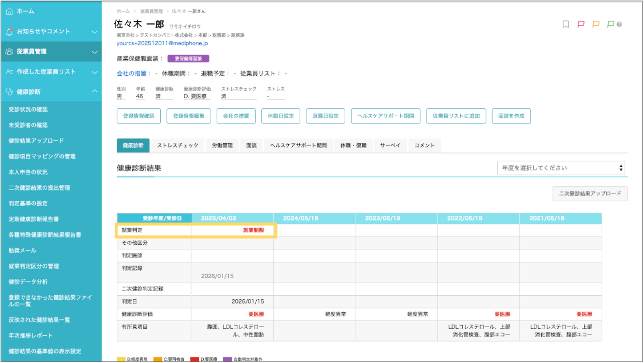Open 本人申告の状況 in the sidebar
Image resolution: width=644 pixels, height=363 pixels.
28,172
